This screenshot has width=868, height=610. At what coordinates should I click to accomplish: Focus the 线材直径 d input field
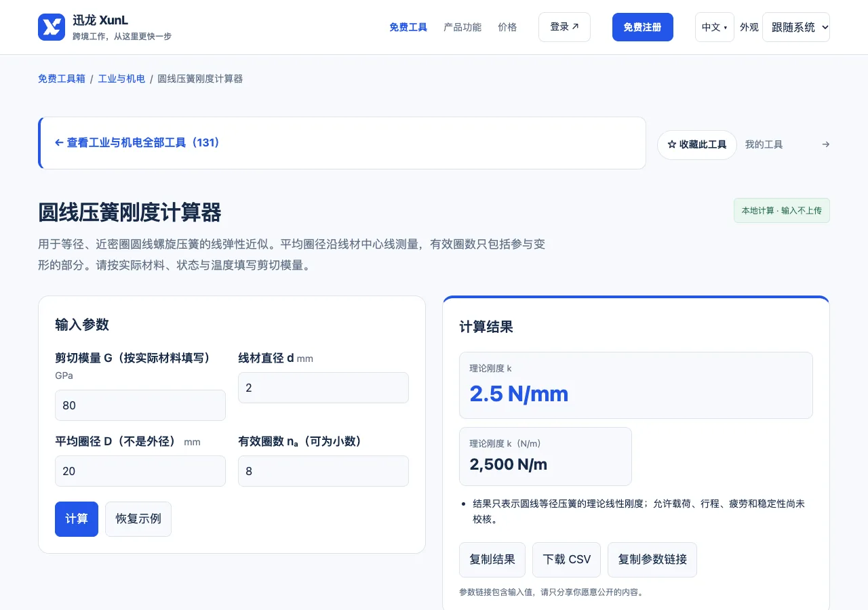[323, 388]
